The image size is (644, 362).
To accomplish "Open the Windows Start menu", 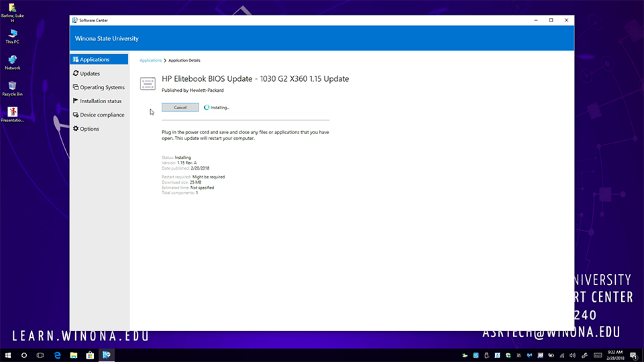I will click(8, 355).
